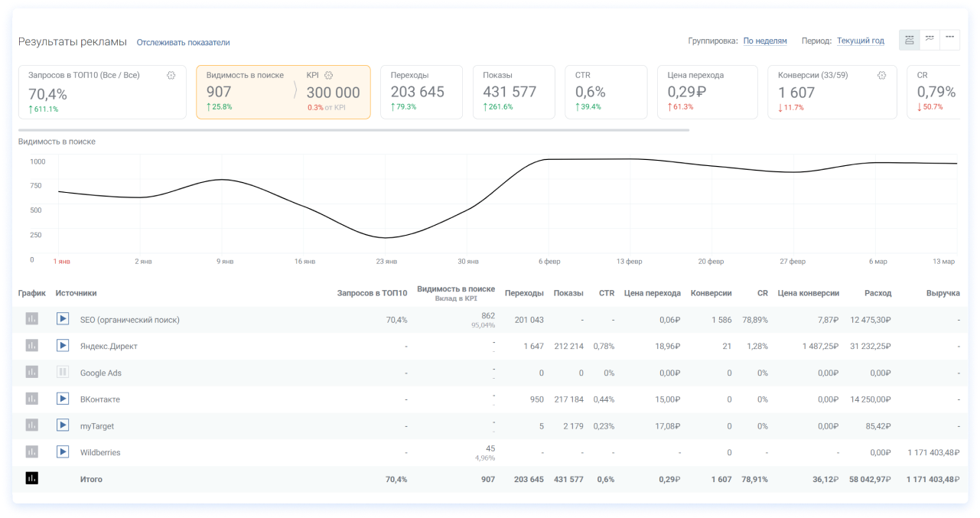Image resolution: width=980 pixels, height=518 pixels.
Task: Click KPI value 300 000
Action: [x=334, y=93]
